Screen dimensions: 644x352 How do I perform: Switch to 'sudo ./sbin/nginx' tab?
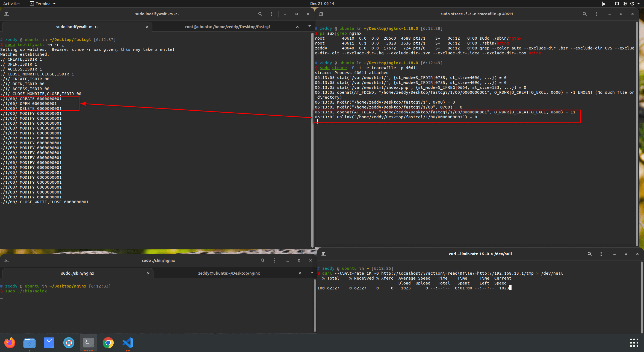[78, 273]
